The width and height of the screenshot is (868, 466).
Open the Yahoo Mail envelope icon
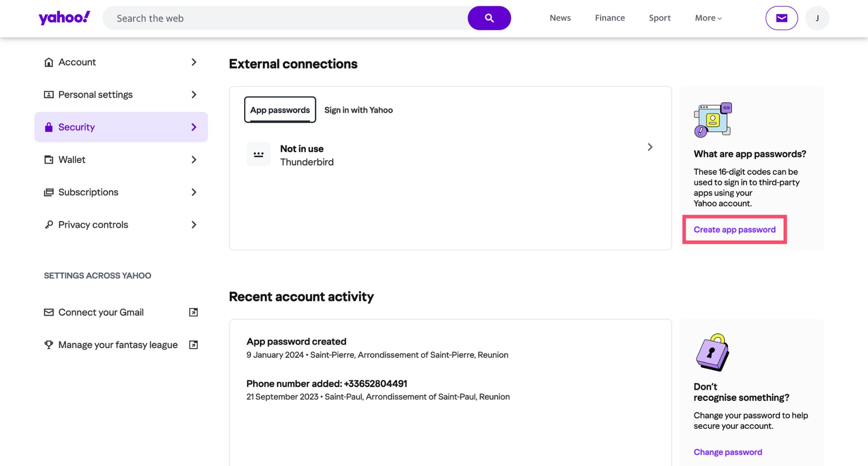click(x=781, y=18)
